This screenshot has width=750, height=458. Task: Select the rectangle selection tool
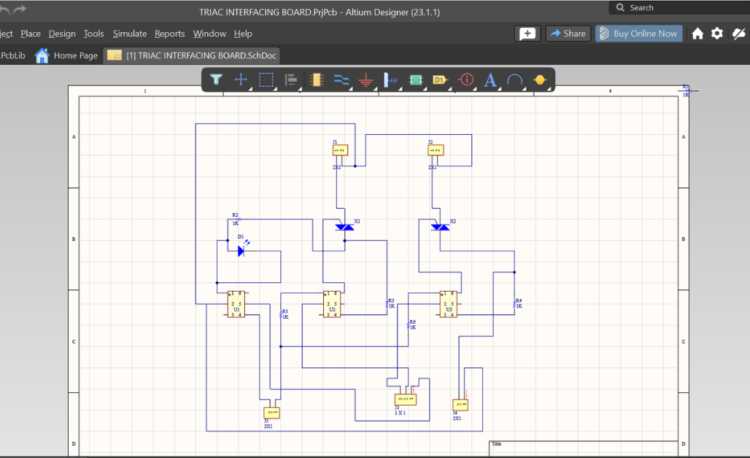[266, 79]
